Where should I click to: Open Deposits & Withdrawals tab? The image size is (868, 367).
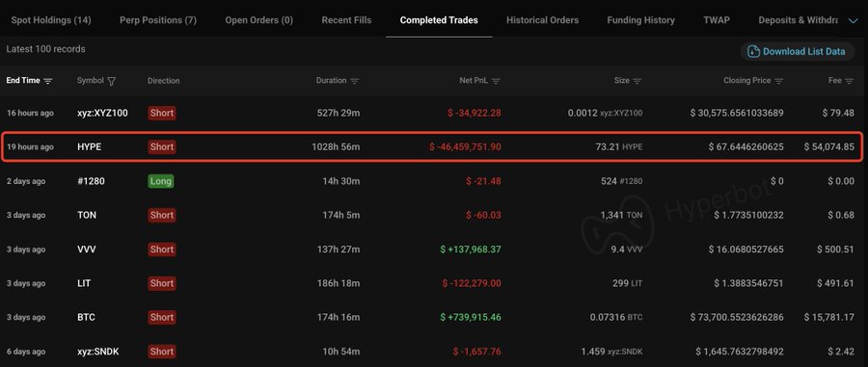(799, 20)
